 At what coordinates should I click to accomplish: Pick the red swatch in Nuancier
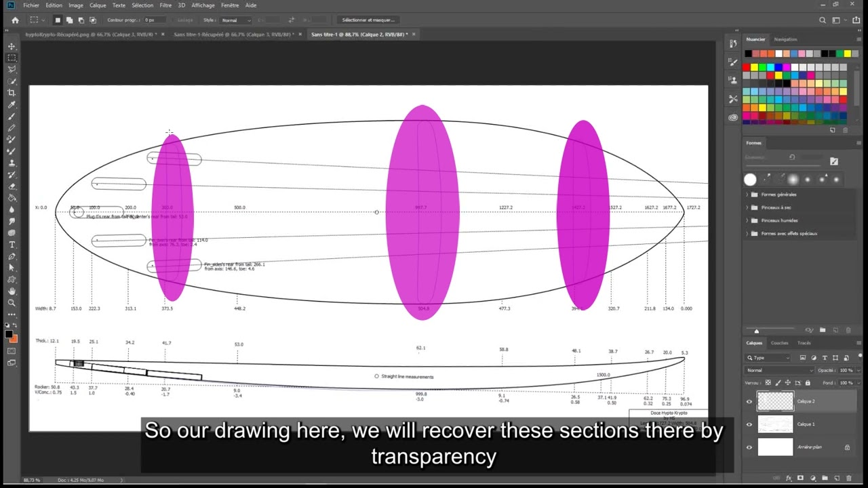pyautogui.click(x=747, y=67)
